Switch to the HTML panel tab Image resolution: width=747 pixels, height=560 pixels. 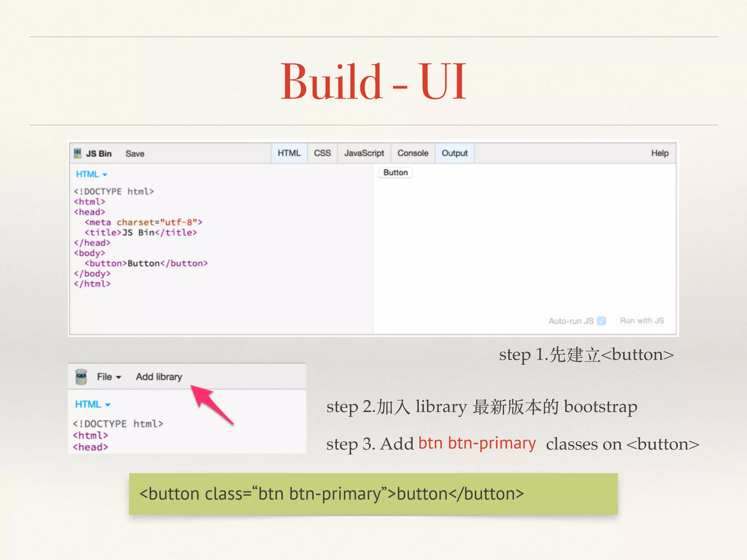click(x=289, y=153)
